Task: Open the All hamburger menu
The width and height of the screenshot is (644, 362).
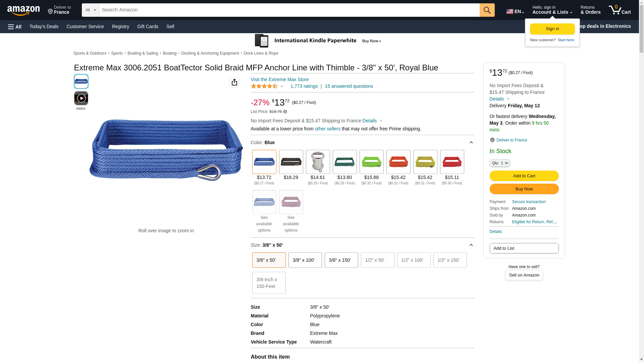Action: coord(15,27)
